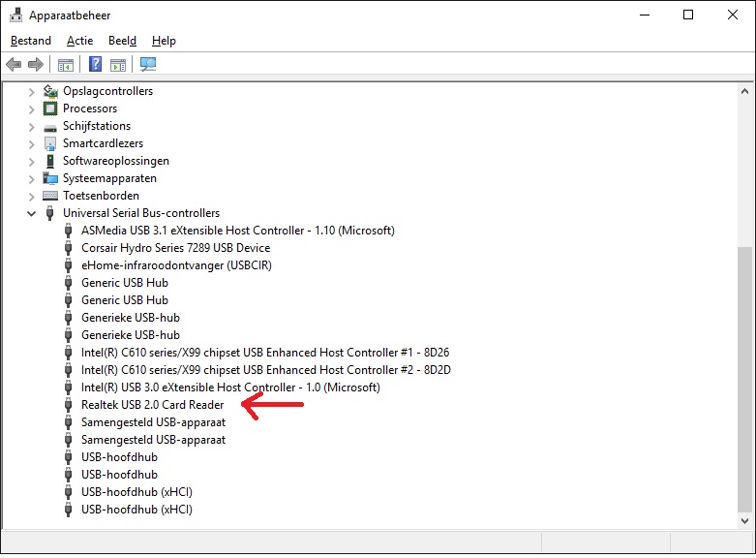Select Realtek USB 2.0 Card Reader
The image size is (756, 558).
pos(152,405)
